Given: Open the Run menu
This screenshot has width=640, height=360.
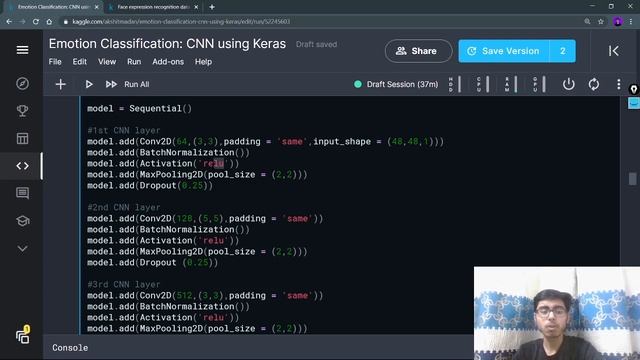Looking at the screenshot, I should [134, 62].
